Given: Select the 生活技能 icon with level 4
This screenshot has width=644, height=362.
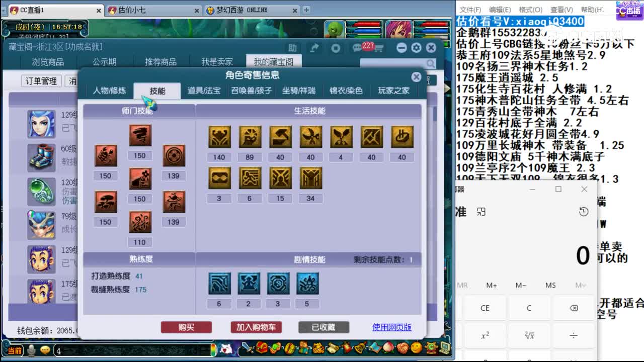Looking at the screenshot, I should [341, 137].
